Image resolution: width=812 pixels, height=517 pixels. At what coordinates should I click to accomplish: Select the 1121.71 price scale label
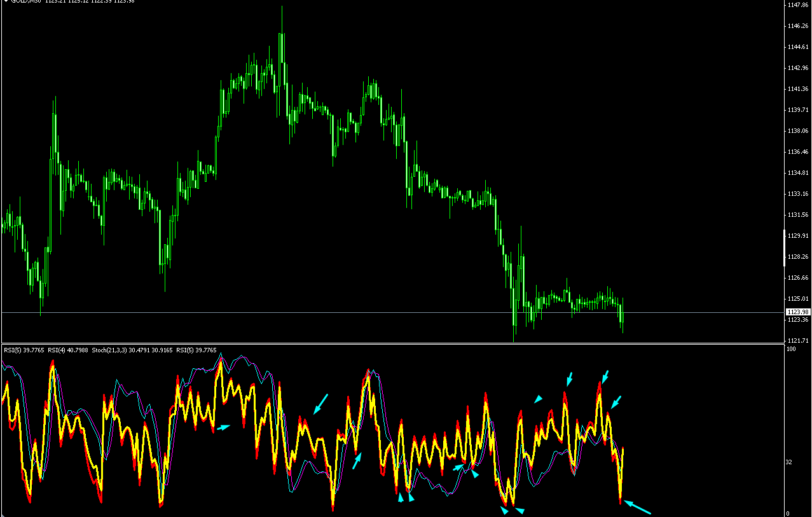click(798, 341)
